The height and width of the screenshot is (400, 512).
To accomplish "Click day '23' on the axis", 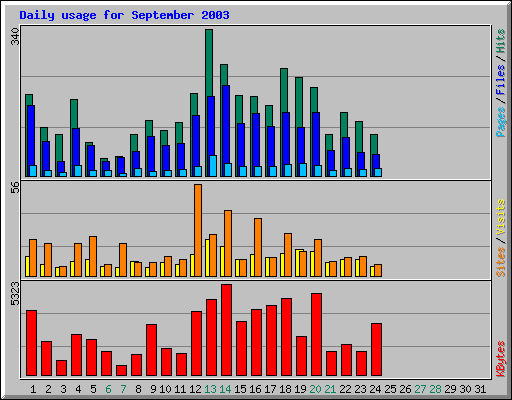I will (x=360, y=389).
